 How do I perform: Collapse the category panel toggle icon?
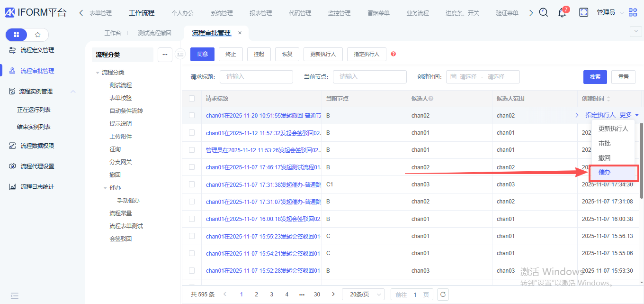click(180, 54)
